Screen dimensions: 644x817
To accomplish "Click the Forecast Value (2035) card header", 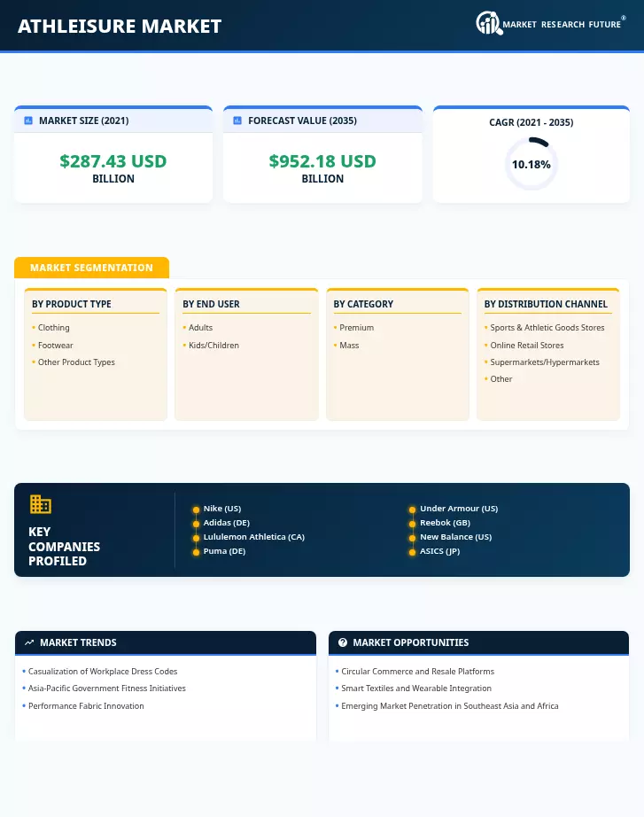I will pos(322,121).
